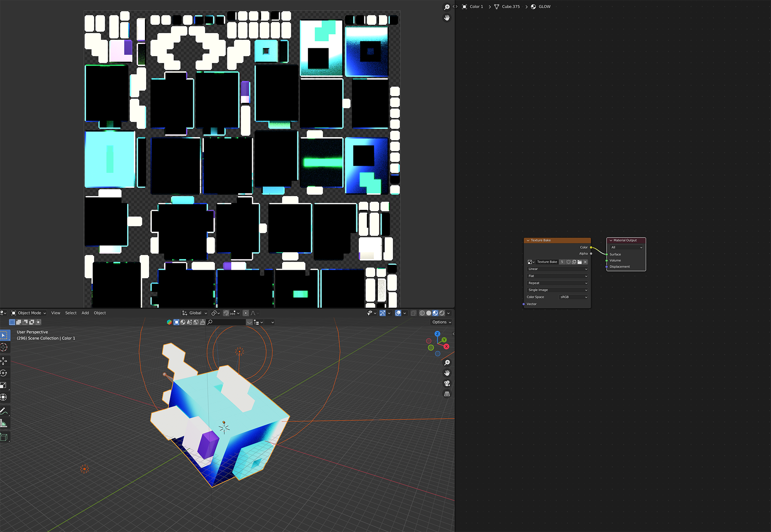Open the Options panel in the viewport corner
This screenshot has height=532, width=771.
click(441, 322)
